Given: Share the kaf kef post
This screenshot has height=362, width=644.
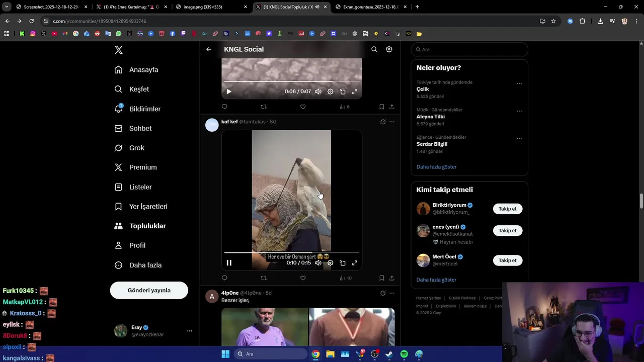Looking at the screenshot, I should 392,278.
